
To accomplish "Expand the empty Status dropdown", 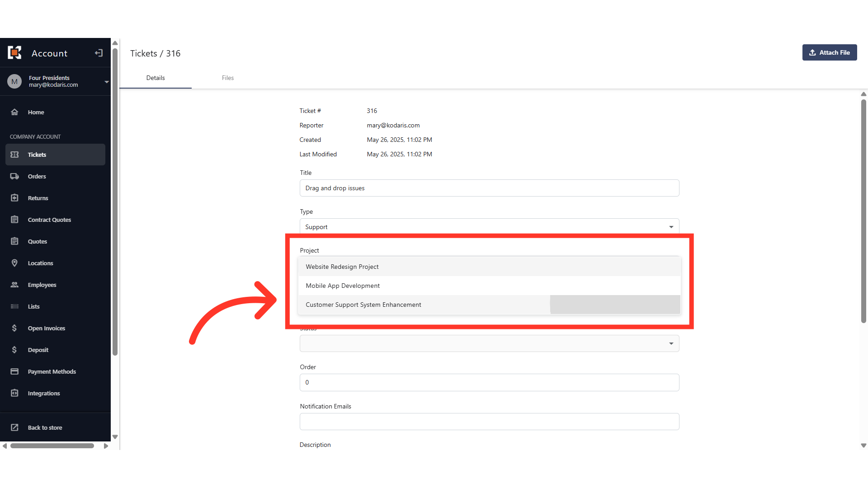I will 489,343.
